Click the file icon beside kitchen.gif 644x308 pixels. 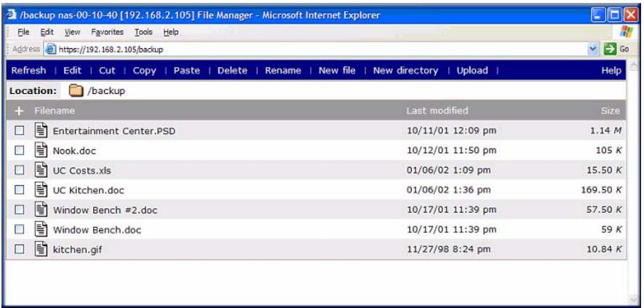point(41,249)
